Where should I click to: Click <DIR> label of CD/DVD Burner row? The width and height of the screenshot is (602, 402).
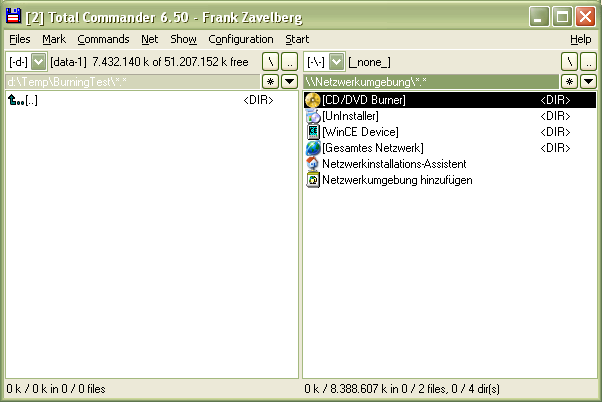[555, 100]
